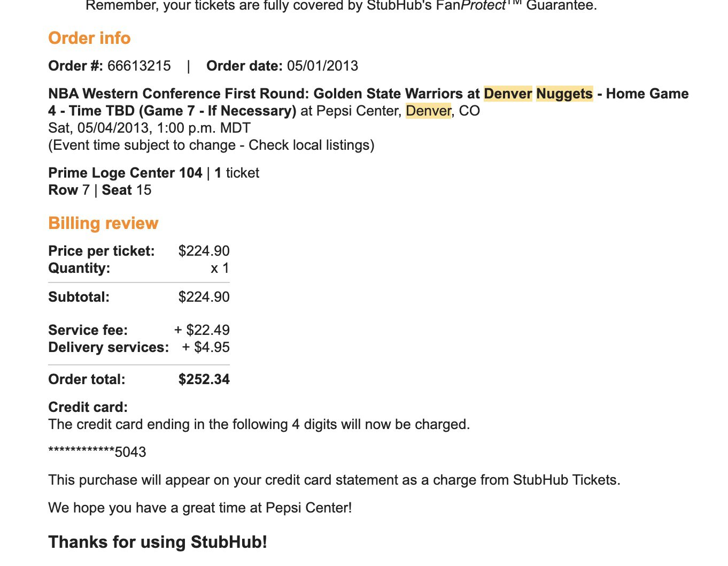The width and height of the screenshot is (728, 566).
Task: Click the Order info heading
Action: 89,39
